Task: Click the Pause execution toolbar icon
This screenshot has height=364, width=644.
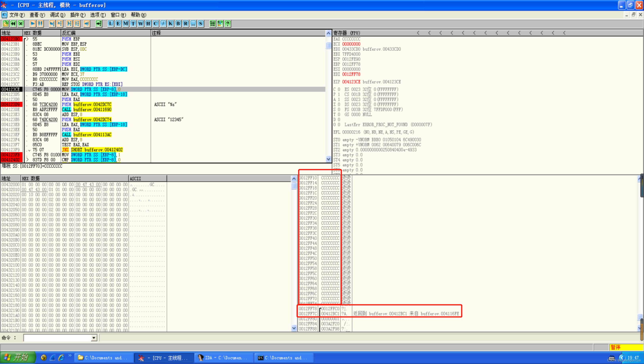Action: tap(40, 24)
